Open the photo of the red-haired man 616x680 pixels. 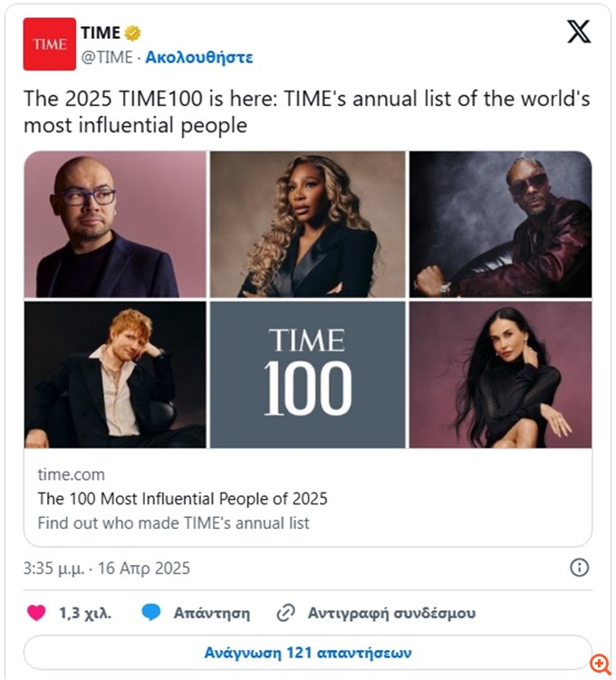point(115,374)
